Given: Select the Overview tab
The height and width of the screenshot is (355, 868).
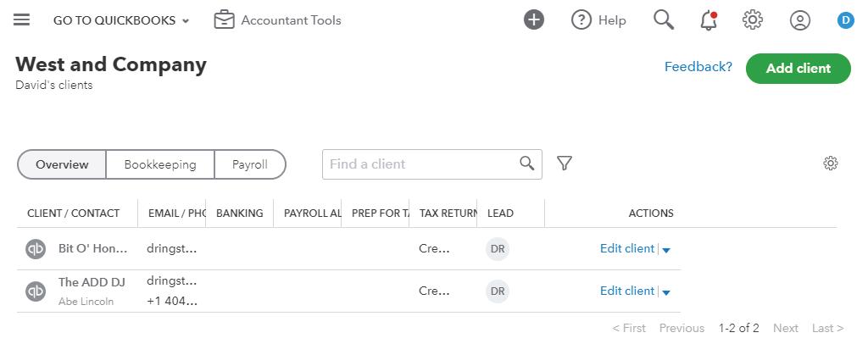Looking at the screenshot, I should click(62, 164).
